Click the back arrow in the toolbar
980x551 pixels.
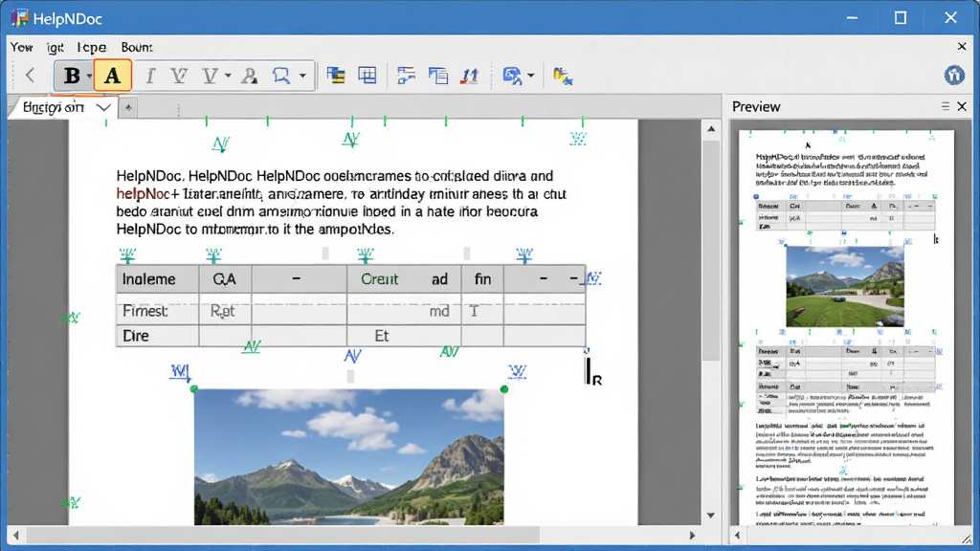pos(30,76)
